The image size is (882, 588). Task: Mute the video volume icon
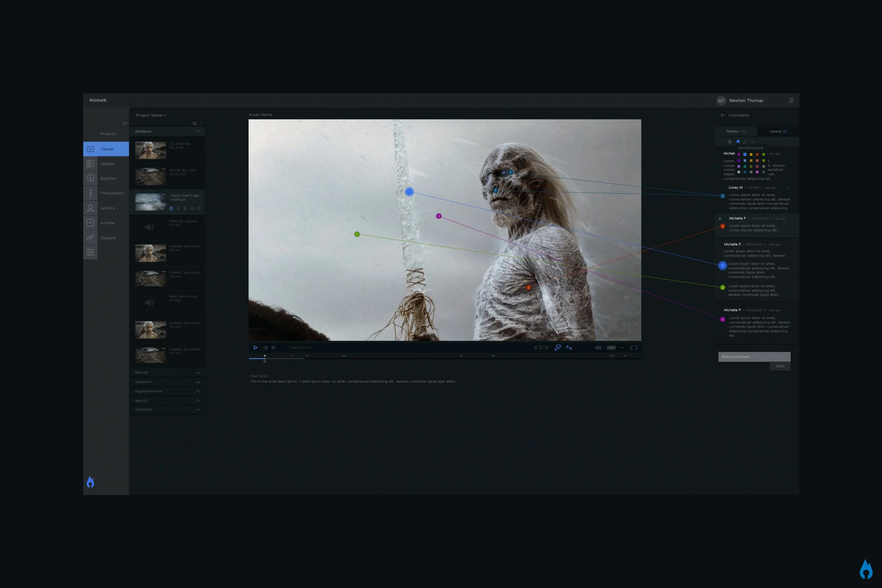click(598, 348)
